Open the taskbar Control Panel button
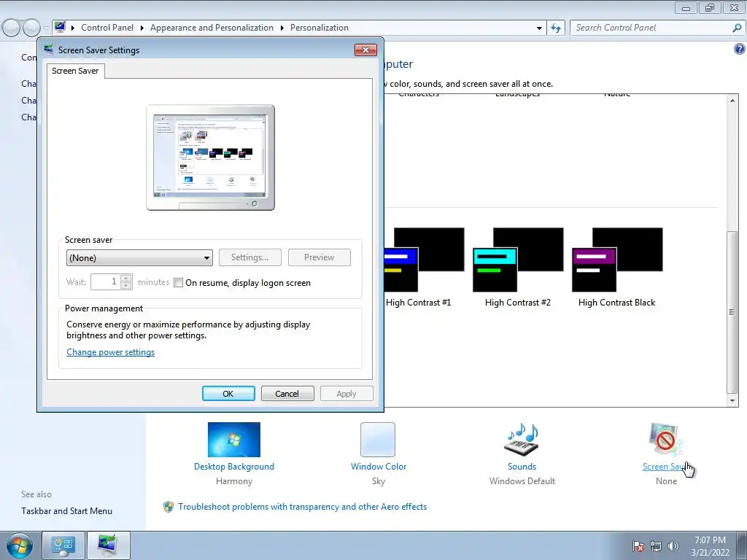 coord(63,545)
